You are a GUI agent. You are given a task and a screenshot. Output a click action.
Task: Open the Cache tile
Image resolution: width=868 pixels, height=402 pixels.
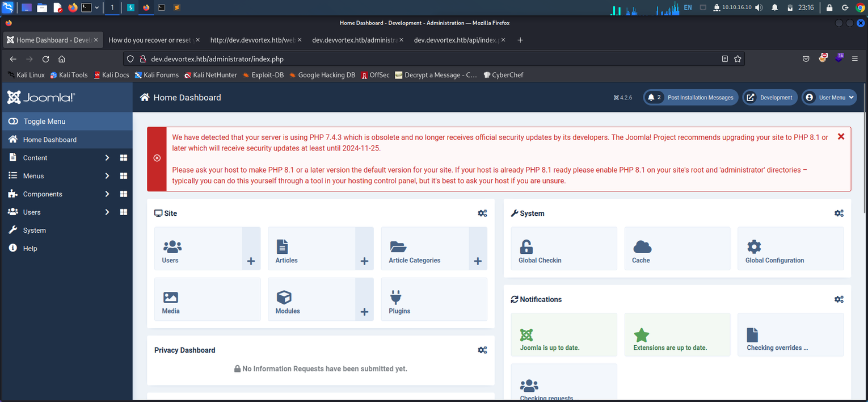pyautogui.click(x=677, y=249)
